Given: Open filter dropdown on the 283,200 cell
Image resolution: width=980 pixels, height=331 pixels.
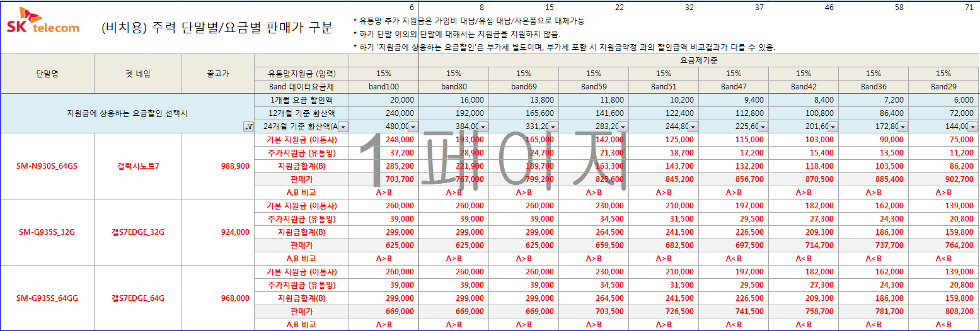Looking at the screenshot, I should [x=623, y=126].
